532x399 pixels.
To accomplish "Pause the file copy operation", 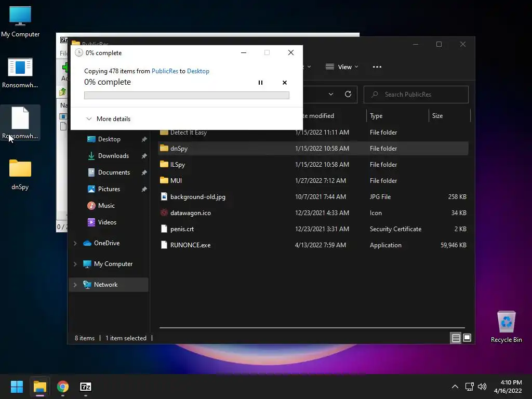I will tap(260, 83).
